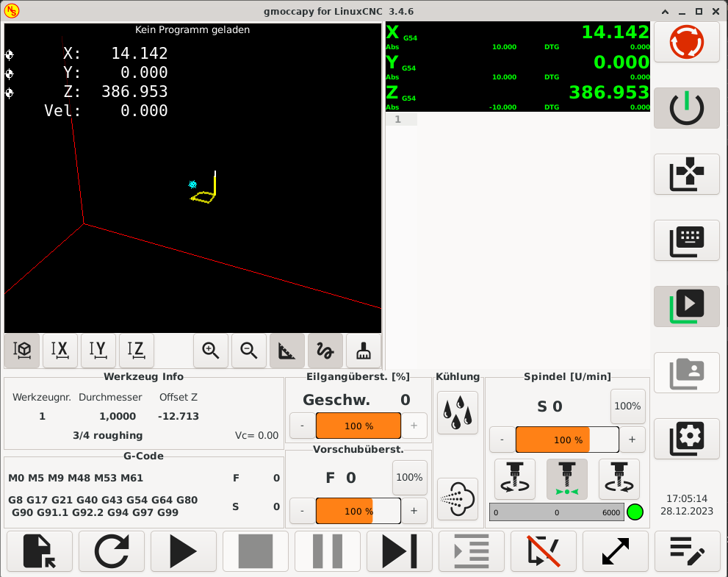Reset feed override to 100%
728x577 pixels.
click(x=409, y=478)
